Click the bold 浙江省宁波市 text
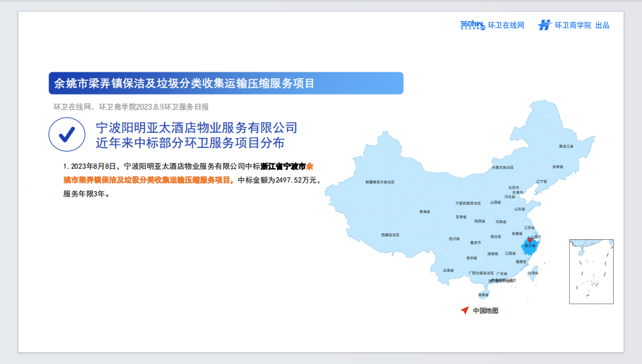Viewport: 642px width, 364px height. (284, 166)
